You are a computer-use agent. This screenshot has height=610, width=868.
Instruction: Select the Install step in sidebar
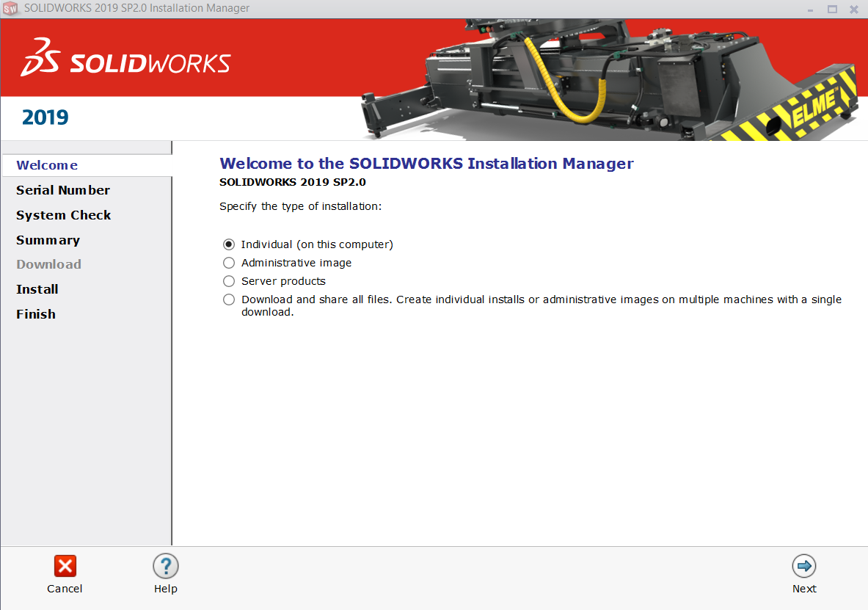point(37,289)
